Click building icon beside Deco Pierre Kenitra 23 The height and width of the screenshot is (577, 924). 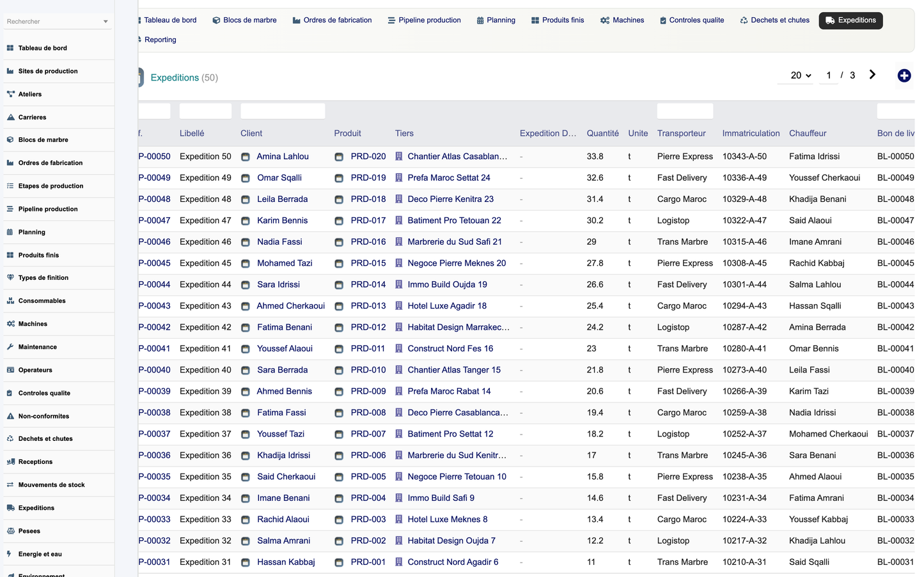[399, 199]
